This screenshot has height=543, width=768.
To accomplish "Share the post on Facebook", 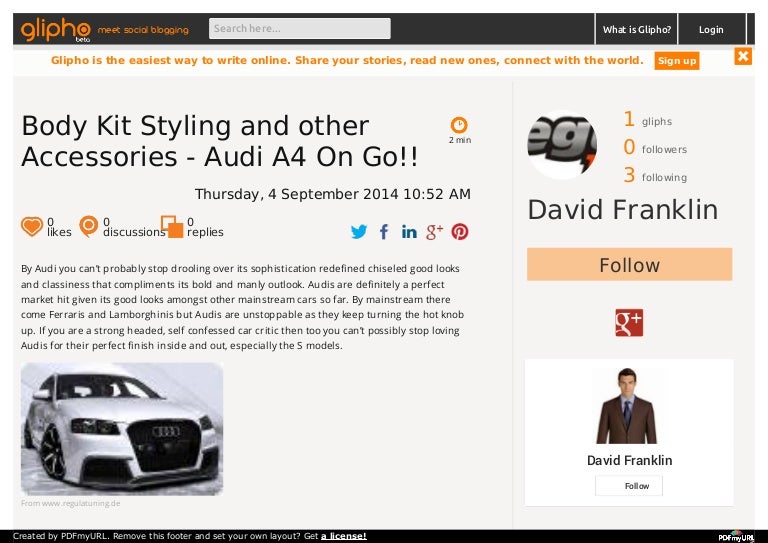I will point(384,232).
